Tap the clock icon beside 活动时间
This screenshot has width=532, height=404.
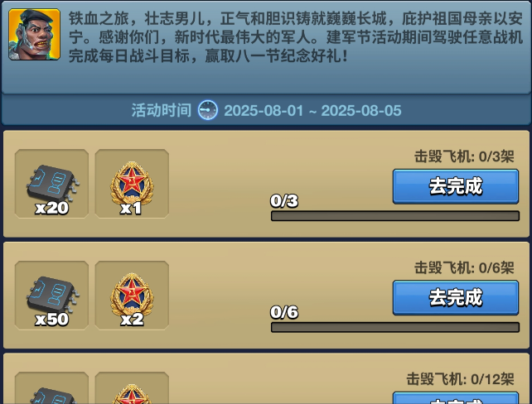208,110
